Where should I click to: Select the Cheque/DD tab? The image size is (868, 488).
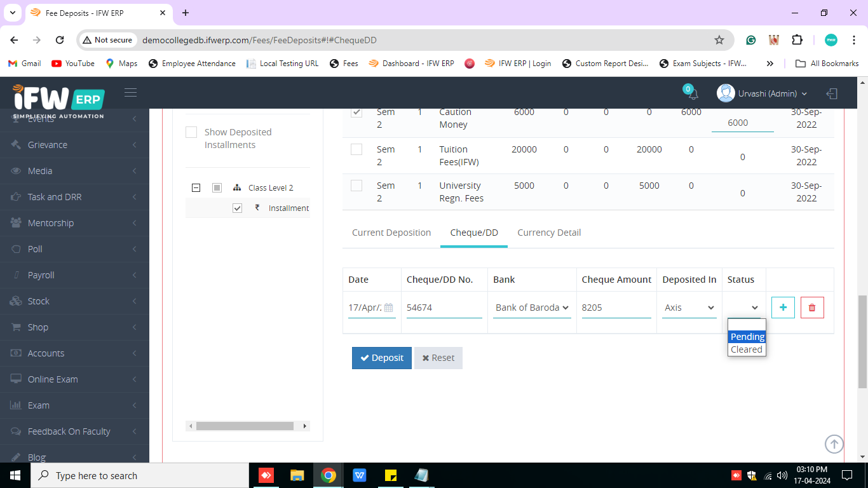pyautogui.click(x=474, y=233)
